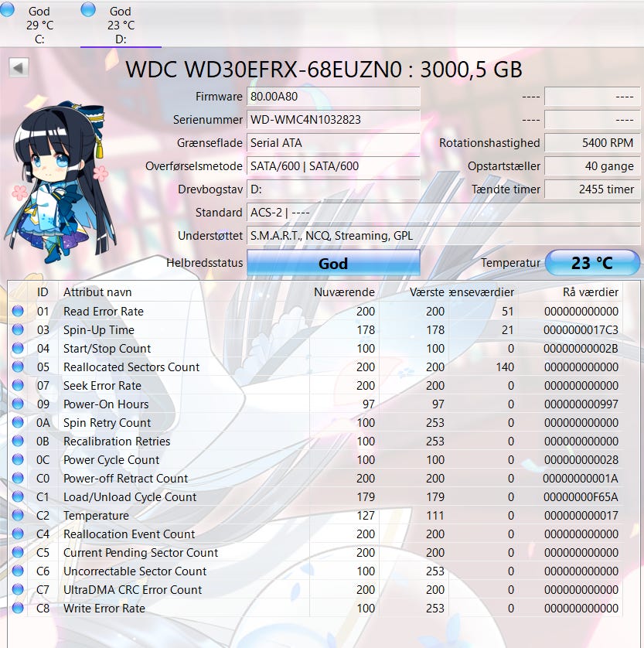Click the 23 °C temperature button

(592, 263)
